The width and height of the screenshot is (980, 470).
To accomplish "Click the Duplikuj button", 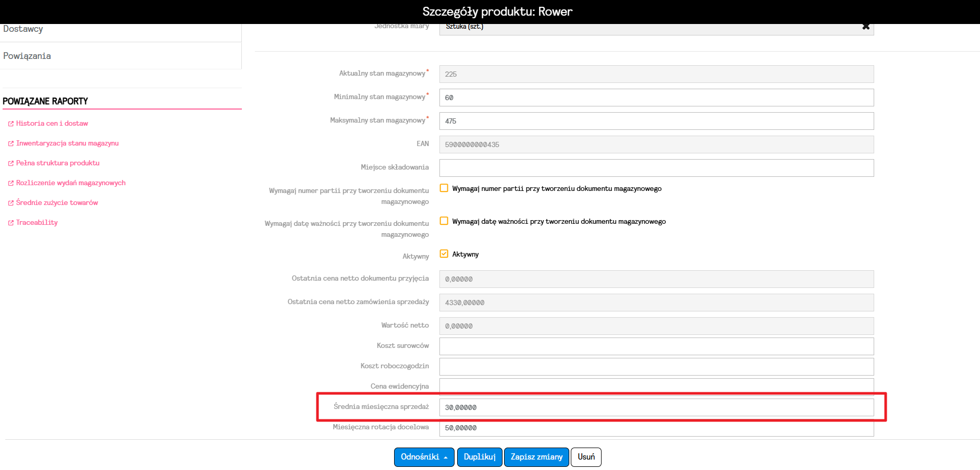I will pyautogui.click(x=480, y=457).
